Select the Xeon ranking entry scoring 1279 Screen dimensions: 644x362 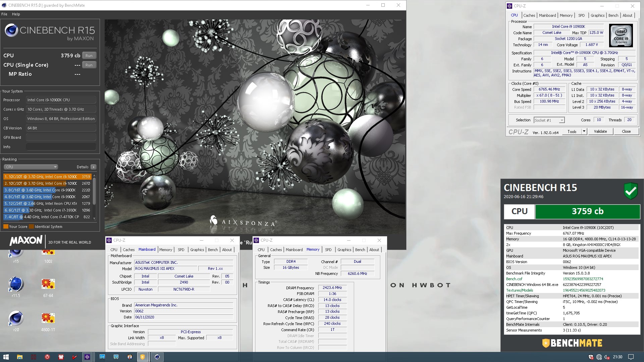[x=47, y=203]
